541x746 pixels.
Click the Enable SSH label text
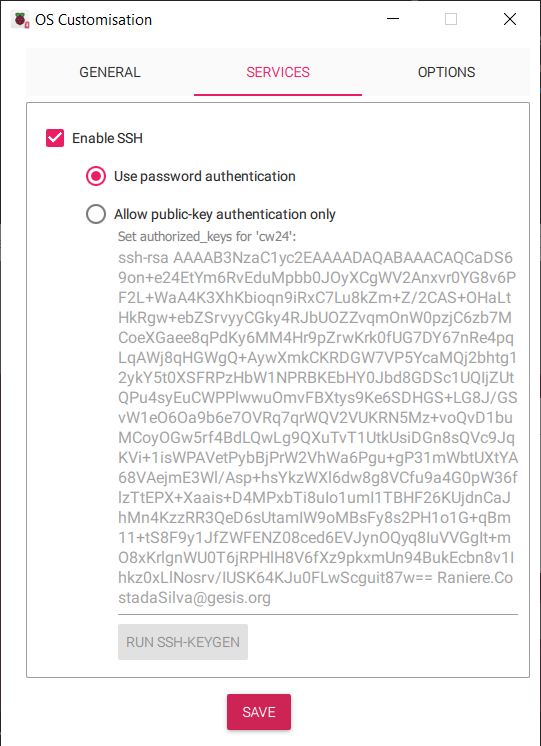click(x=108, y=138)
